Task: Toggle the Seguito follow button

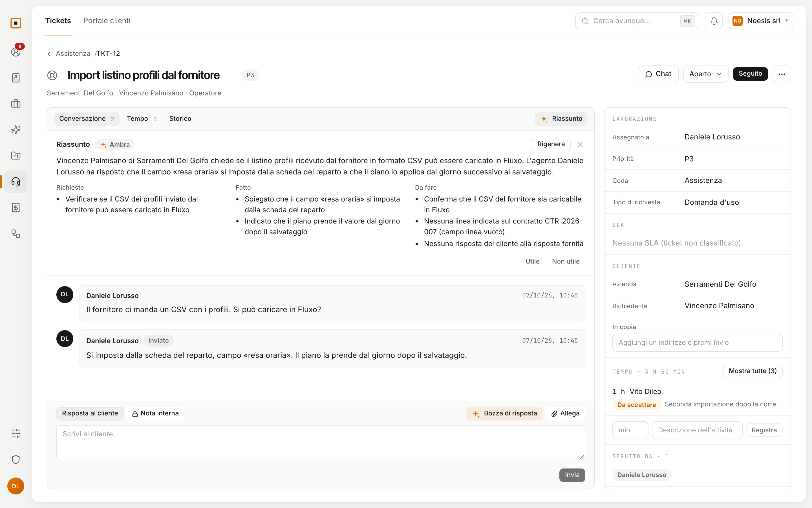Action: coord(750,74)
